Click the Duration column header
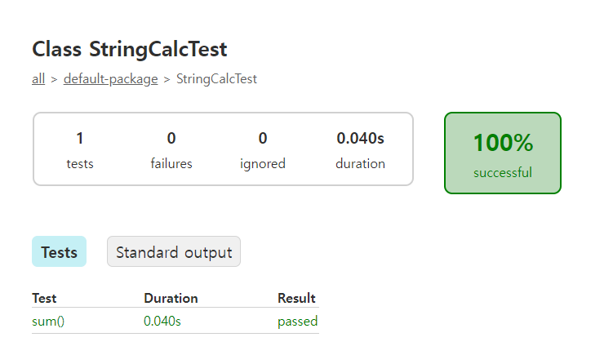613x364 pixels. click(x=171, y=299)
